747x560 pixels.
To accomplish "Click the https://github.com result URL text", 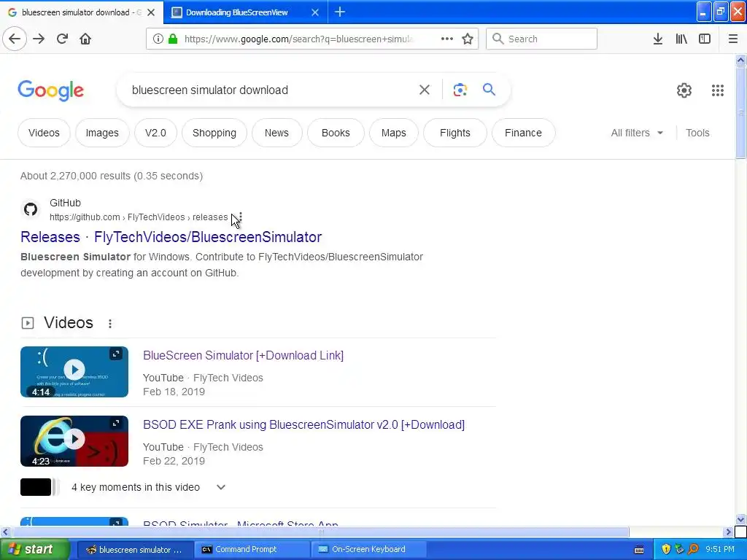I will click(139, 217).
